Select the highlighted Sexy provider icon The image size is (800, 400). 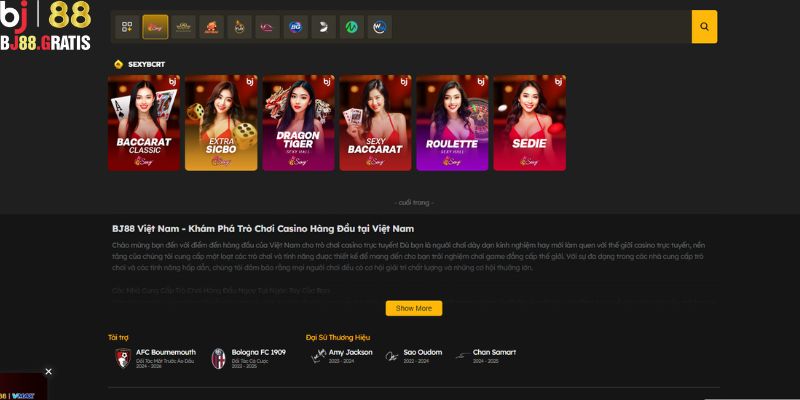155,27
